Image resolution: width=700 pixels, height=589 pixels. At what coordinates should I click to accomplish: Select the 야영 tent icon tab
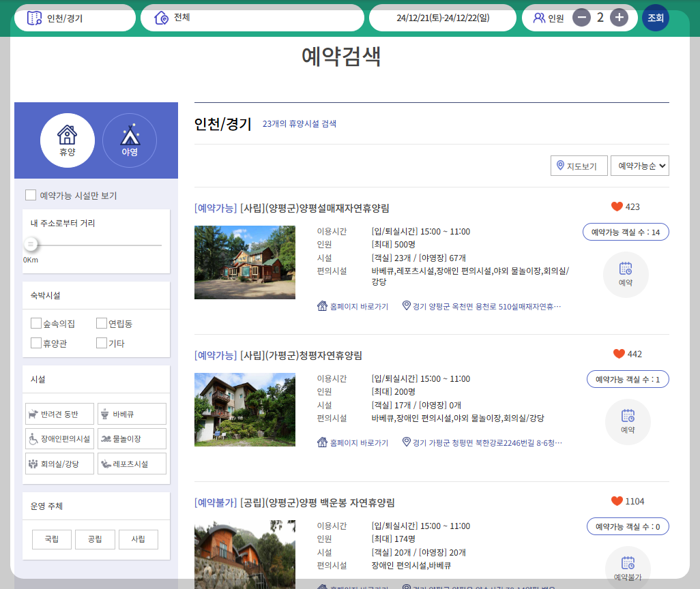[x=130, y=140]
